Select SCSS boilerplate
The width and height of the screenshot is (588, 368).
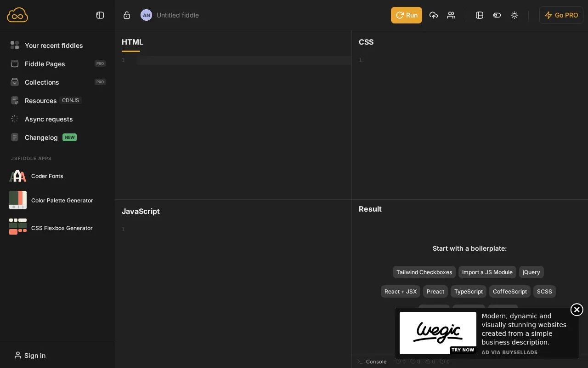(x=544, y=291)
